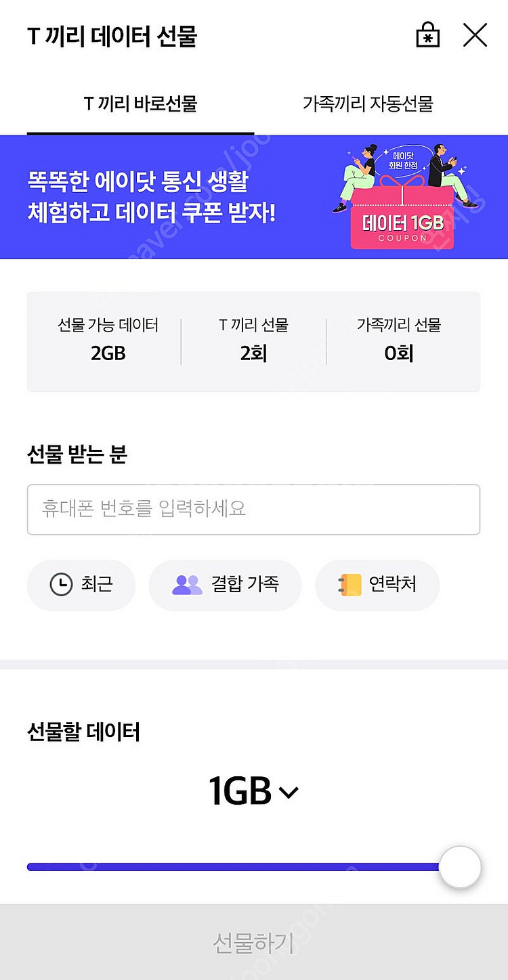Close the T data gift screen

click(475, 35)
